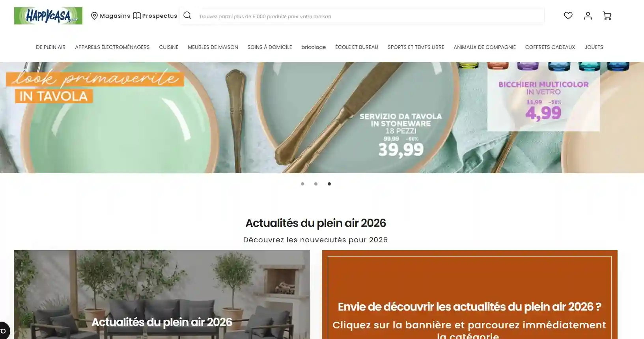Open the accessibility widget at bottom left

(x=4, y=331)
